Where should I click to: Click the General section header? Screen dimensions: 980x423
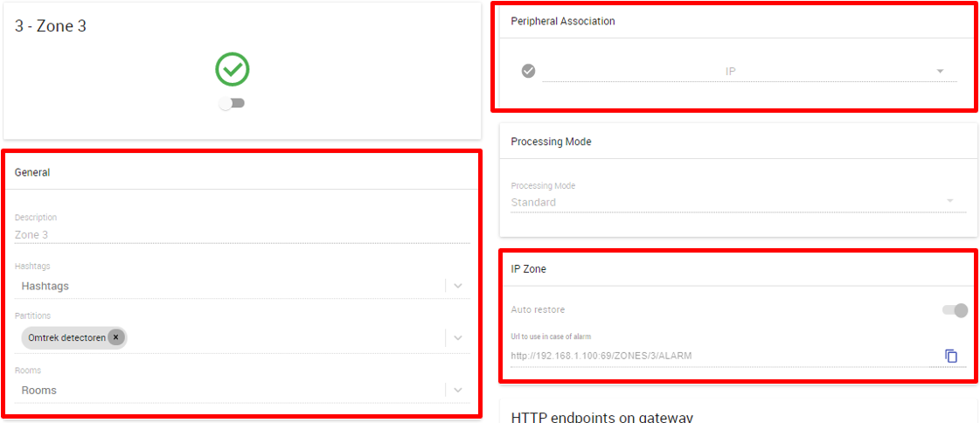[32, 172]
